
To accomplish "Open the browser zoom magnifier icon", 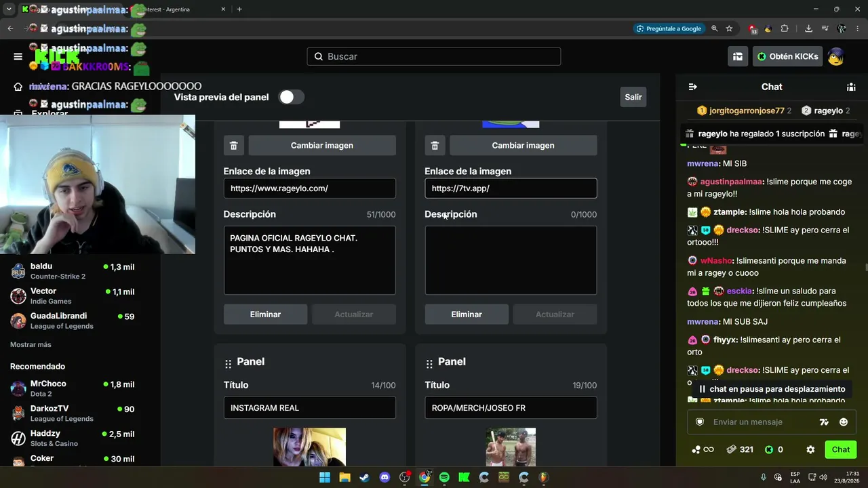I will tap(714, 28).
